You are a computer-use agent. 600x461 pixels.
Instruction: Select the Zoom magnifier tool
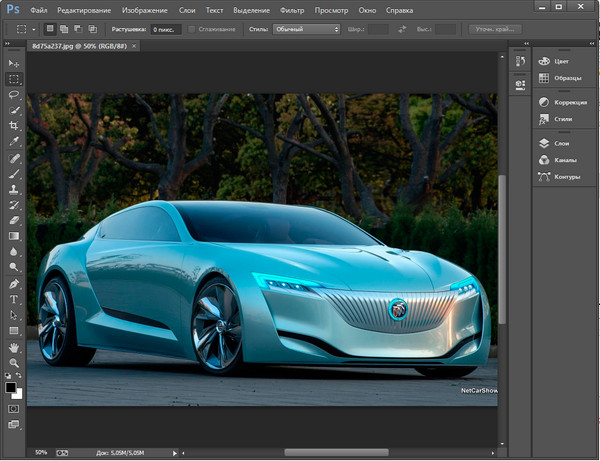(14, 362)
